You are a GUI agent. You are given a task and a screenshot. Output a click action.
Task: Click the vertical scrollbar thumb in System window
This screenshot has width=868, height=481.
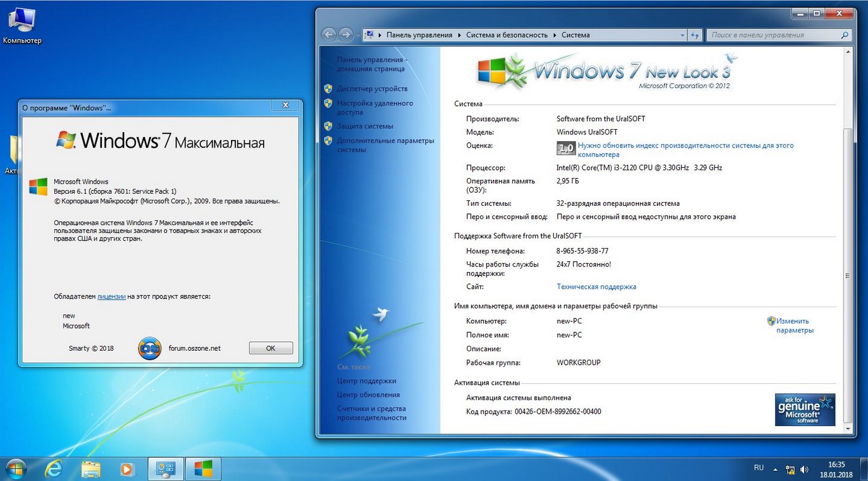pos(848,275)
